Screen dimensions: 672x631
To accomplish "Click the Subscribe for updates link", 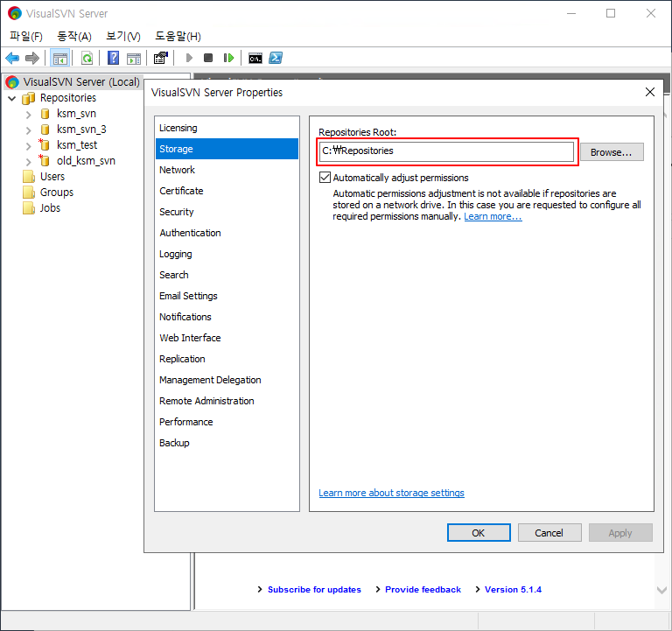I will point(314,589).
